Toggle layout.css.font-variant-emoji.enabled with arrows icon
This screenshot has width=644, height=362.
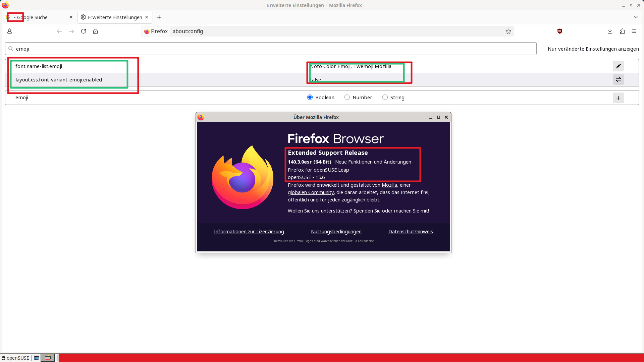coord(618,79)
